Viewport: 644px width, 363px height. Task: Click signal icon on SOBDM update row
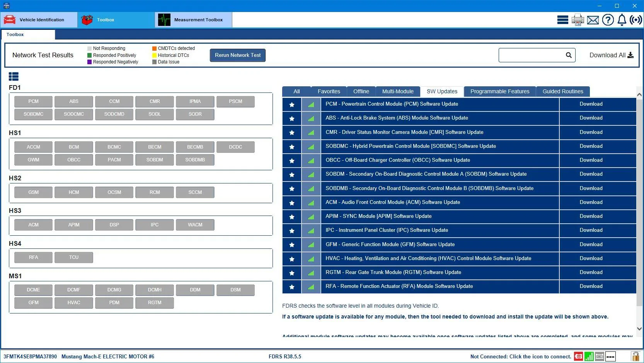(x=311, y=175)
